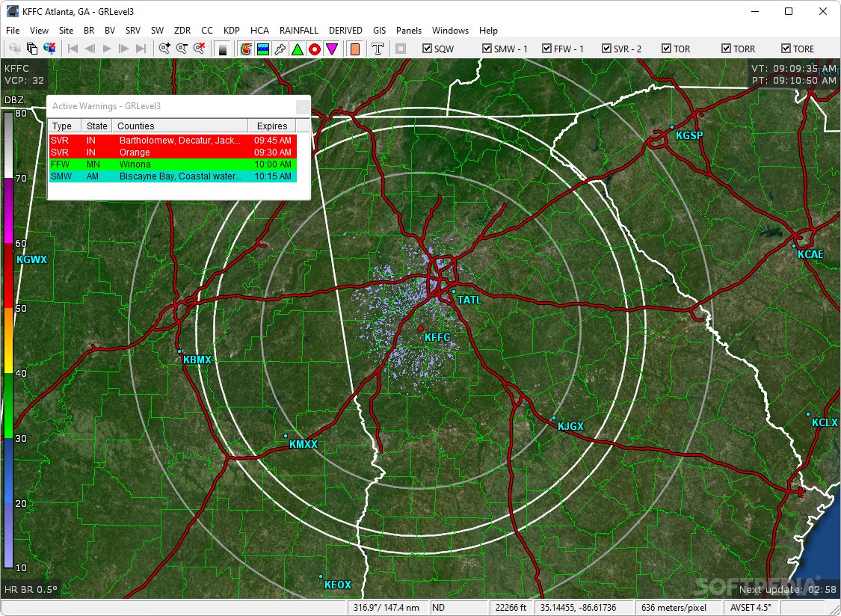This screenshot has height=616, width=841.
Task: Click the disconnect globe icon with red X
Action: point(49,49)
